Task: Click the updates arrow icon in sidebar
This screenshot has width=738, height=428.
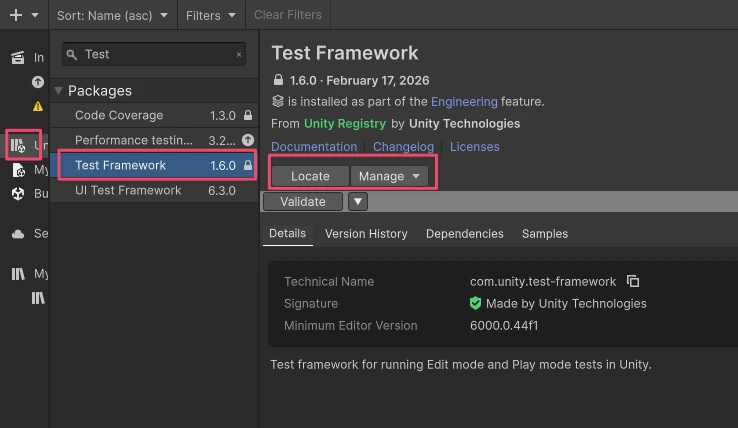Action: pyautogui.click(x=38, y=82)
